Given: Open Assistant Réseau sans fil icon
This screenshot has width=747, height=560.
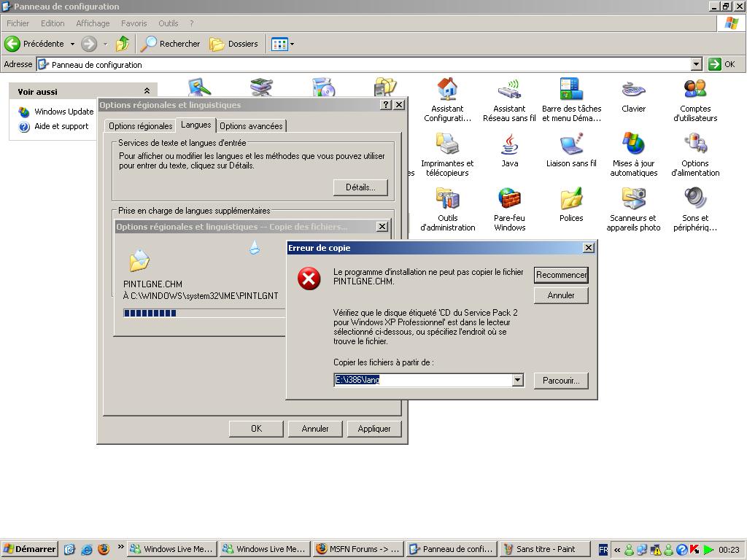Looking at the screenshot, I should (x=509, y=89).
